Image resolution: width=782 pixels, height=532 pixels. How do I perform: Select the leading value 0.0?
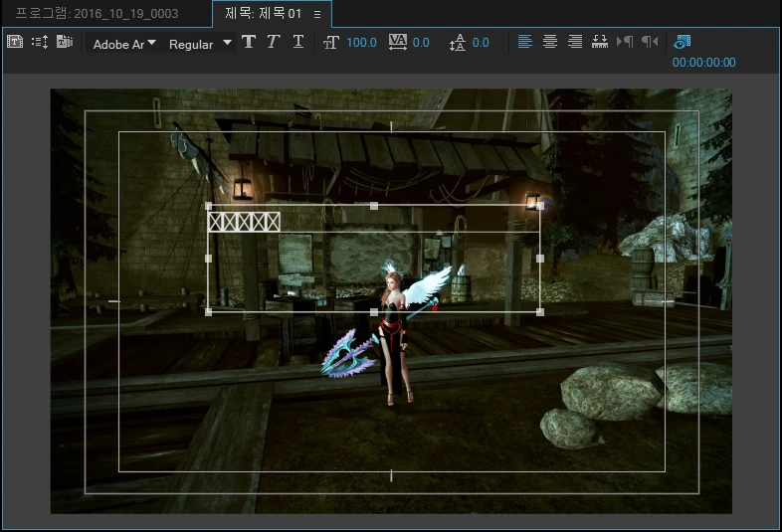[x=481, y=43]
